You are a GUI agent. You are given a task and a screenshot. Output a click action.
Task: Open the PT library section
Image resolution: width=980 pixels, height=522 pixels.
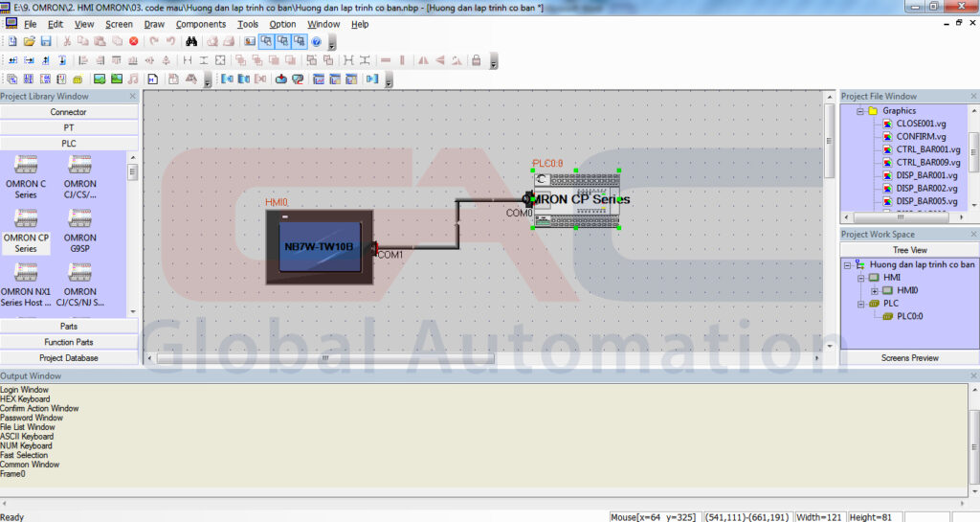tap(69, 127)
